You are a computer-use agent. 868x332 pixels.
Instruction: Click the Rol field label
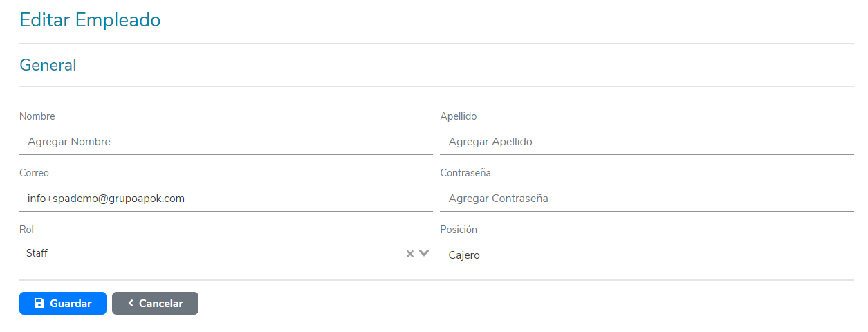point(27,230)
